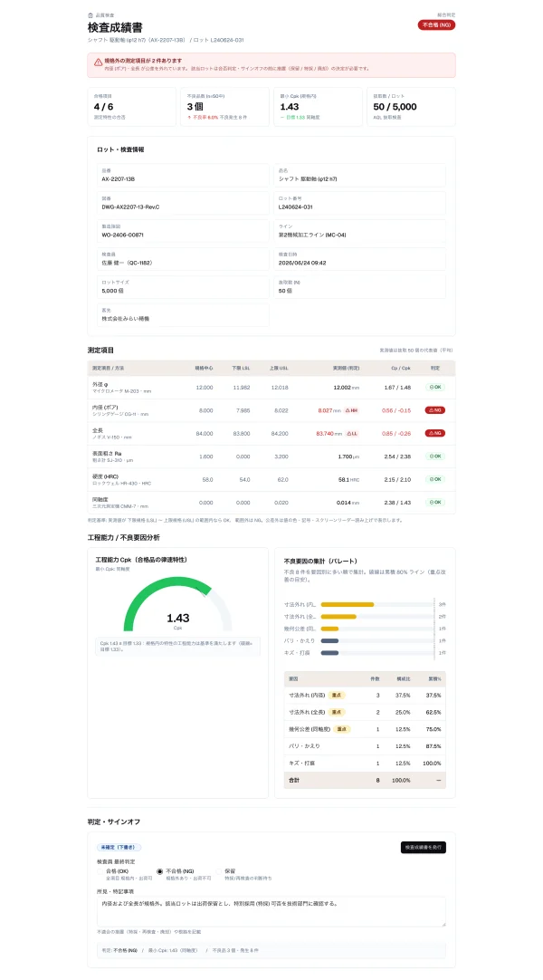This screenshot has width=543, height=980.
Task: Click the LL warning tag beside 83.740 mm
Action: pos(351,433)
